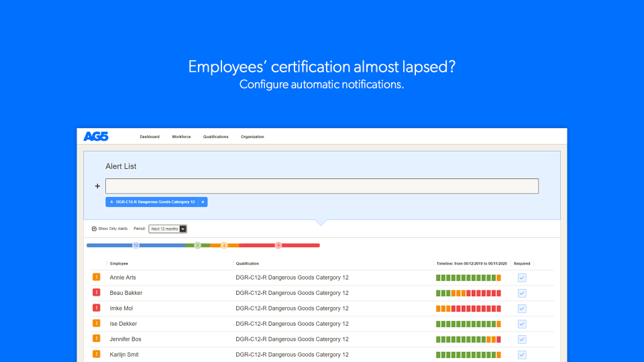644x362 pixels.
Task: Sort by the Employee column header
Action: pyautogui.click(x=119, y=263)
